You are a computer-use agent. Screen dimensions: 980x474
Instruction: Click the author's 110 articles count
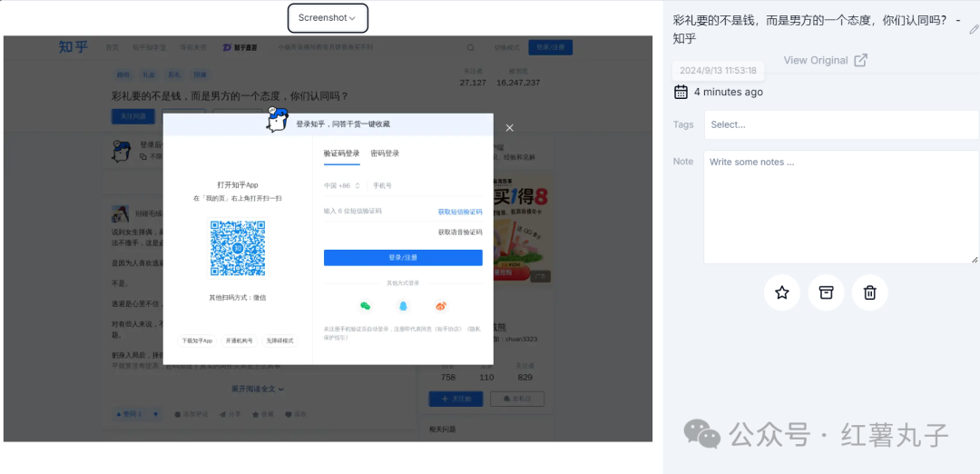point(486,377)
